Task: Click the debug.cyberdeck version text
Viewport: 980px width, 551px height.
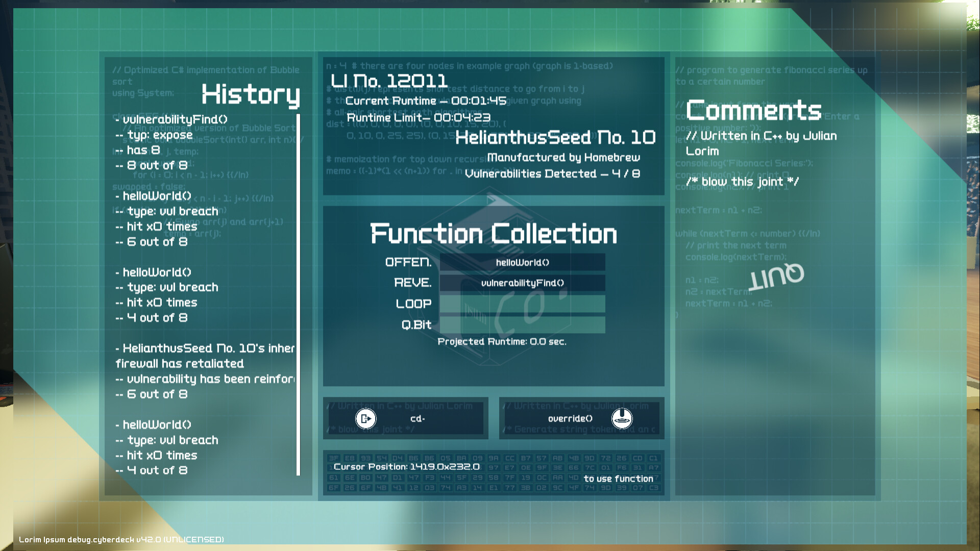Action: 121,540
